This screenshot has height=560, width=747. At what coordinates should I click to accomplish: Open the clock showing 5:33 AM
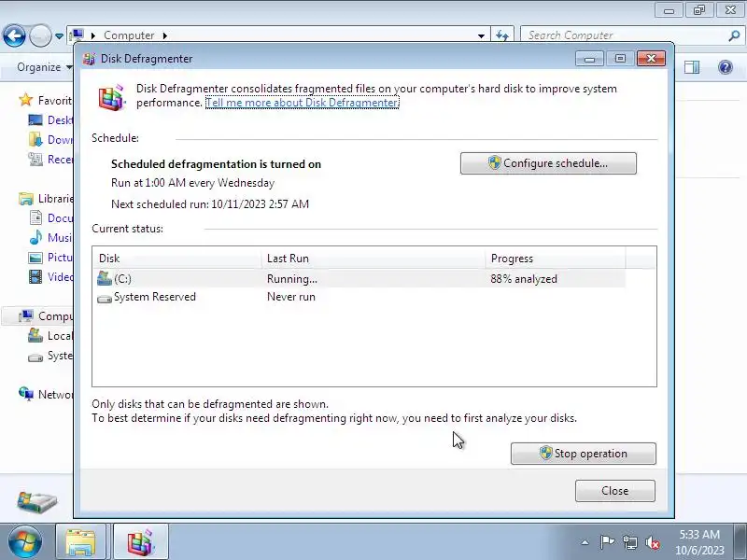click(699, 542)
